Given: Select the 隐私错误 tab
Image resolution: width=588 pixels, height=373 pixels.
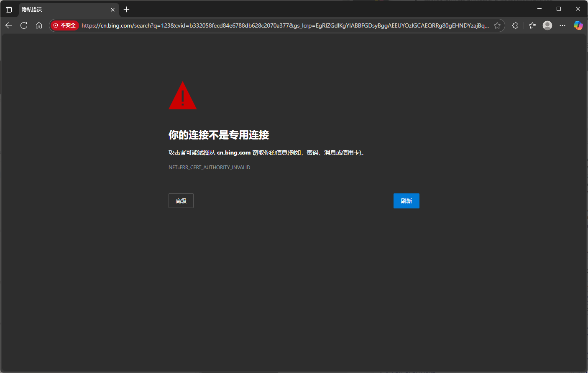Looking at the screenshot, I should click(69, 10).
